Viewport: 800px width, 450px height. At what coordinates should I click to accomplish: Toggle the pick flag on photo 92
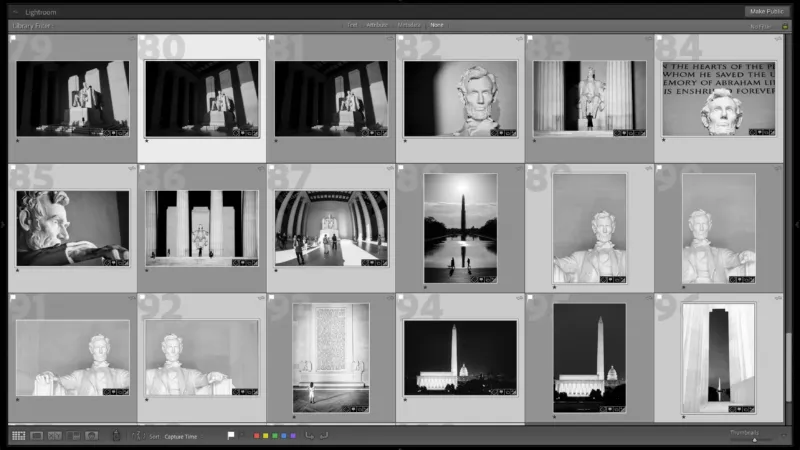pos(142,297)
